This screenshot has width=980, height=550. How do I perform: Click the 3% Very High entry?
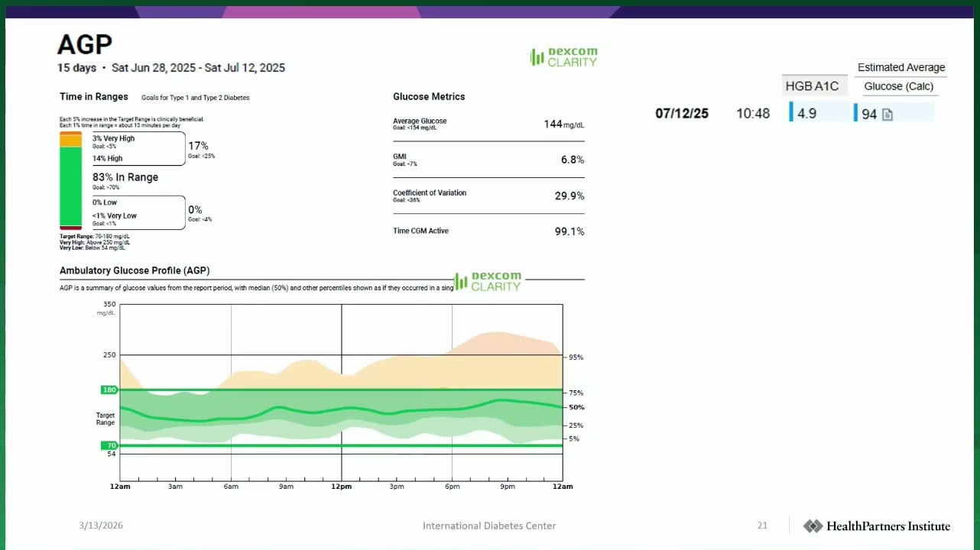pyautogui.click(x=113, y=139)
